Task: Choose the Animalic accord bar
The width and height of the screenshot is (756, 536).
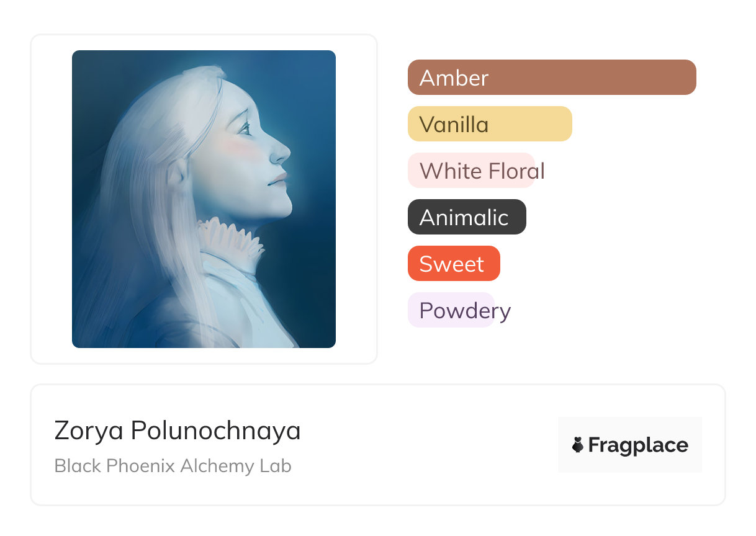Action: 466,217
